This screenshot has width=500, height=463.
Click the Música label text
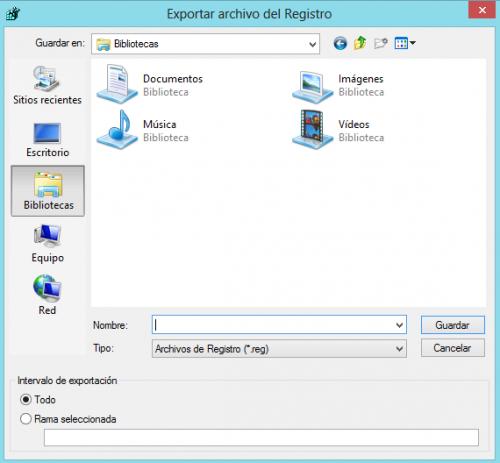(160, 124)
